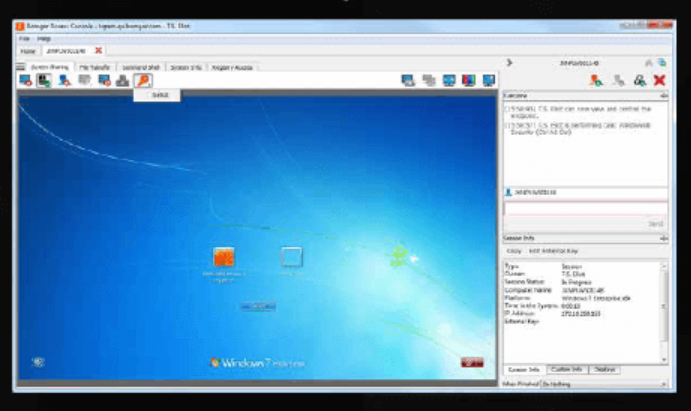Click the orange user icon on remote login screen
The image size is (691, 411).
tap(223, 257)
